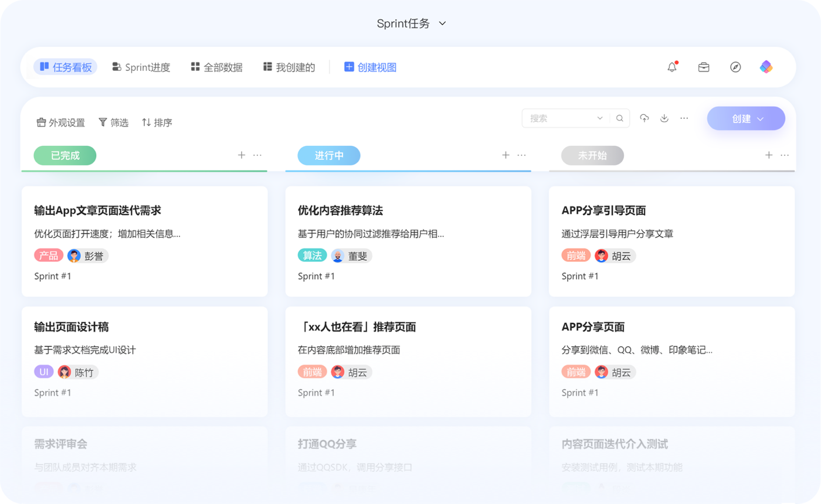This screenshot has width=821, height=504.
Task: Click the search magnifier icon
Action: 620,118
